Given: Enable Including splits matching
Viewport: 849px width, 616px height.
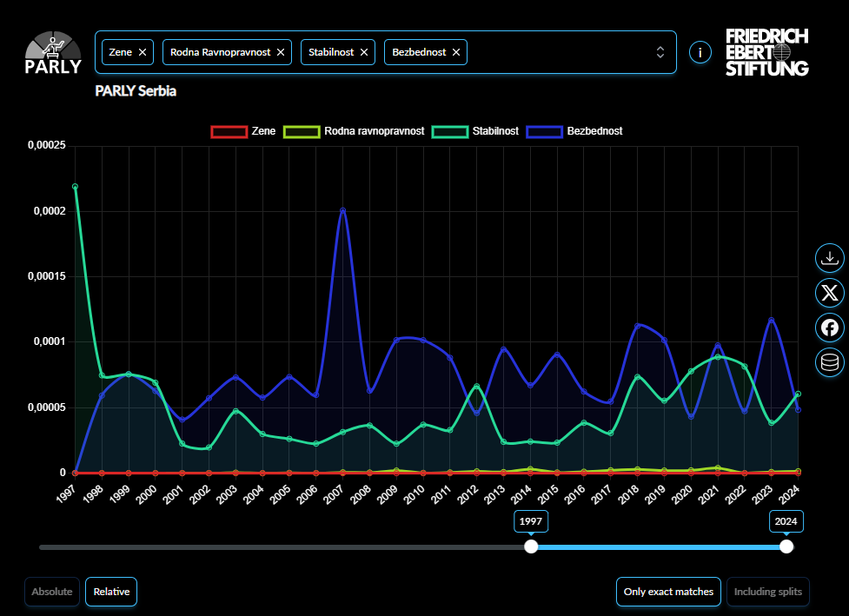Looking at the screenshot, I should pos(768,592).
